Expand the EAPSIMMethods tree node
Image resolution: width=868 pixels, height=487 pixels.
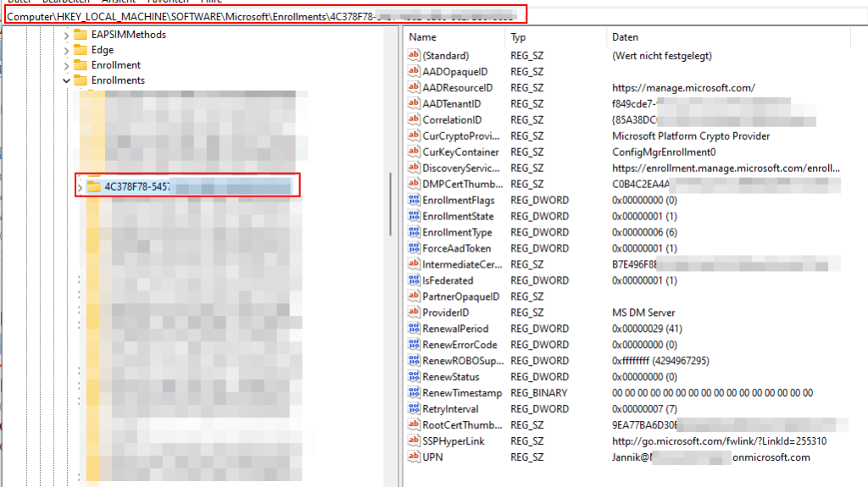click(x=66, y=35)
